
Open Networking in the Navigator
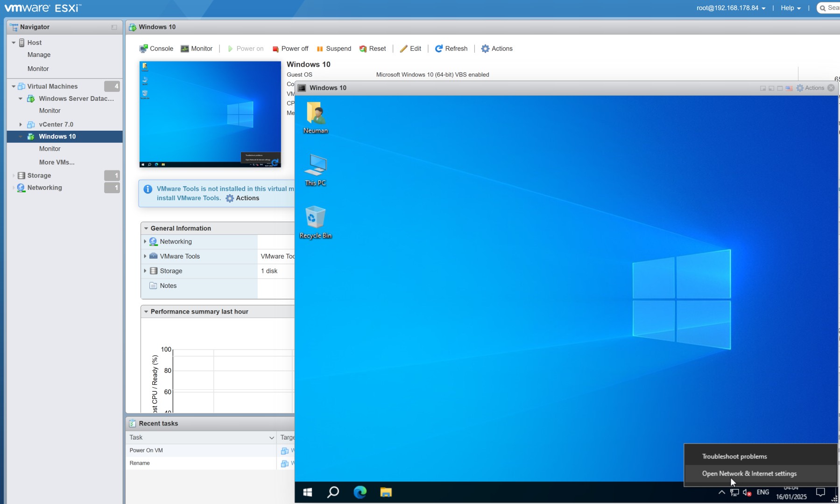point(44,188)
